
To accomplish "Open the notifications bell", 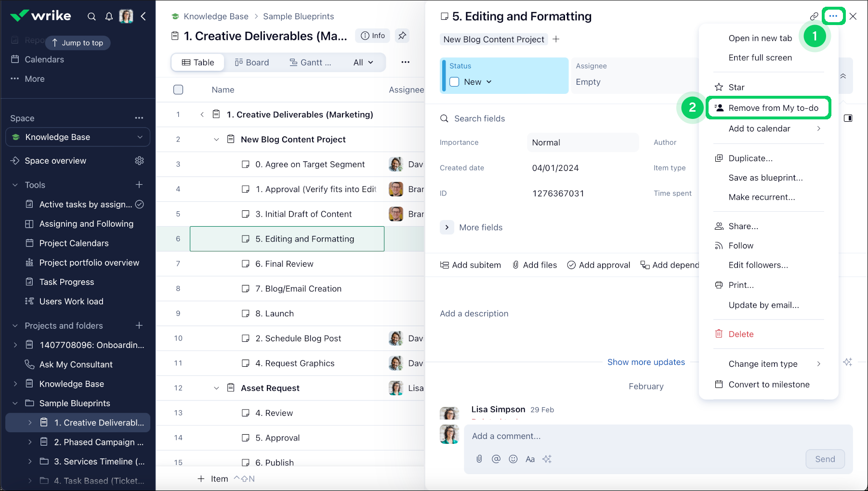I will 109,16.
